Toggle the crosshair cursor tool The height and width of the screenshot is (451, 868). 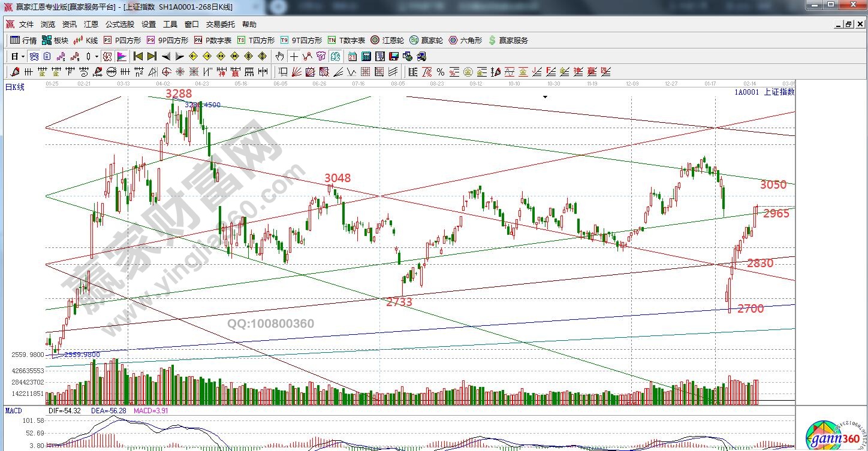(x=294, y=56)
